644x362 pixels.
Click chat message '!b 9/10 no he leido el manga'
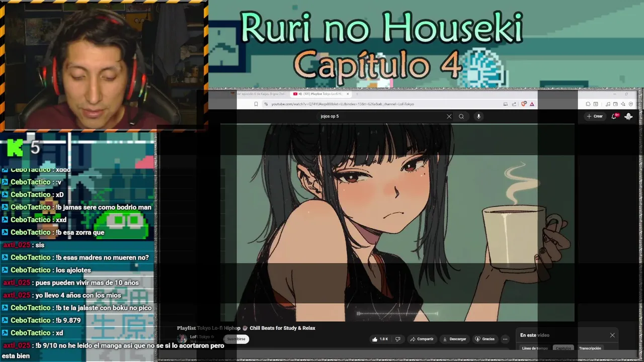(113, 350)
